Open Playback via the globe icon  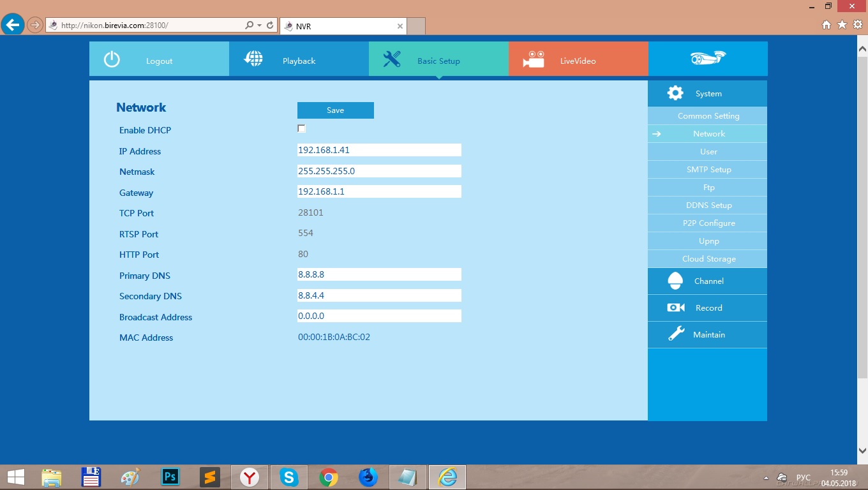click(253, 59)
